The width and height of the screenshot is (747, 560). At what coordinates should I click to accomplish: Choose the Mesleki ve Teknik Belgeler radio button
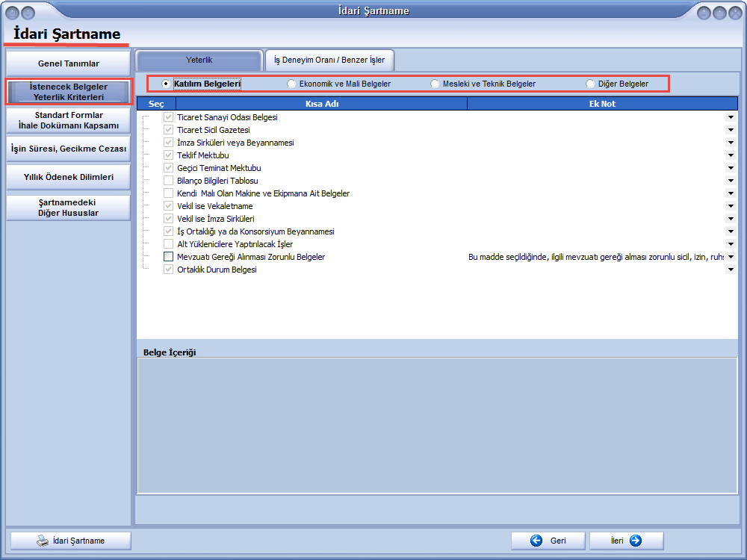435,84
